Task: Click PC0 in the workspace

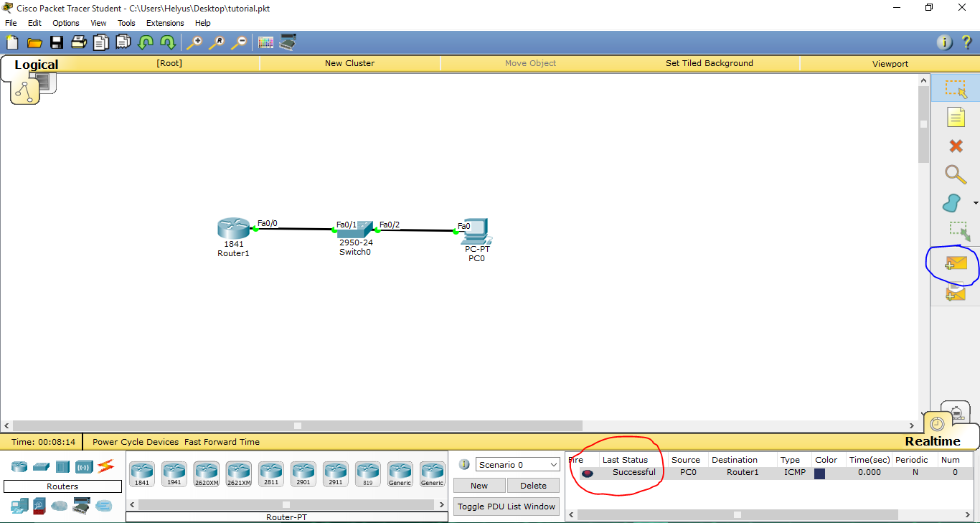Action: point(476,231)
